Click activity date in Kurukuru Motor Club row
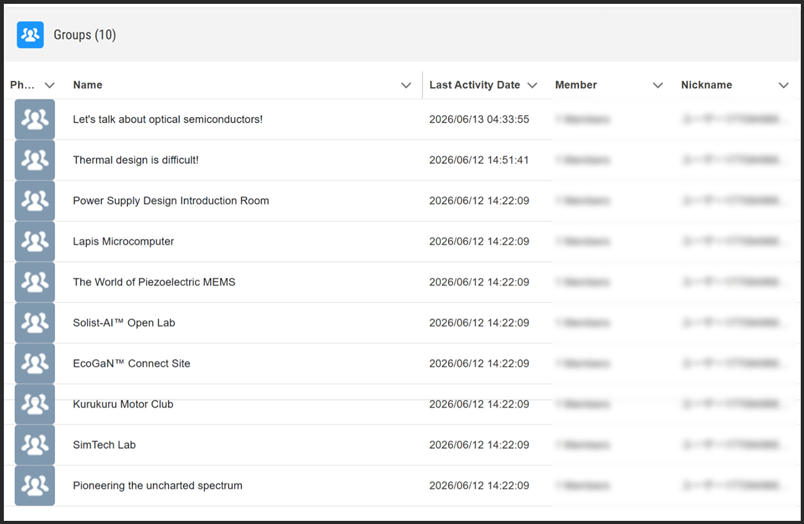804x524 pixels. click(479, 404)
